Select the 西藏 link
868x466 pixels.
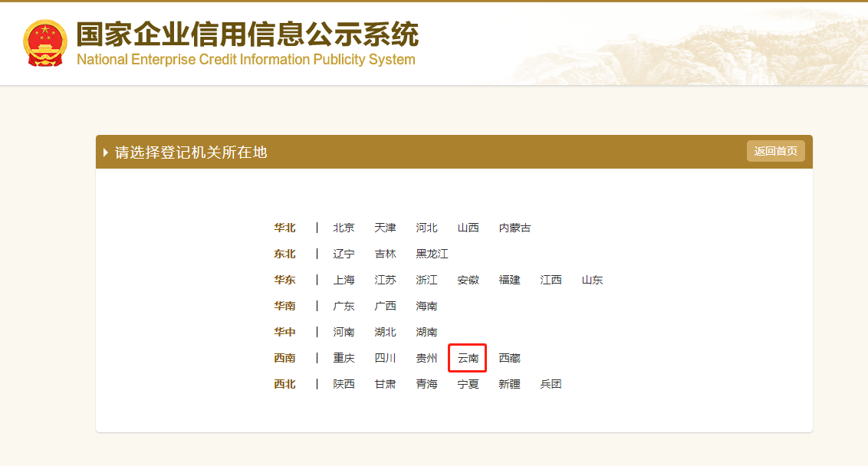(510, 358)
